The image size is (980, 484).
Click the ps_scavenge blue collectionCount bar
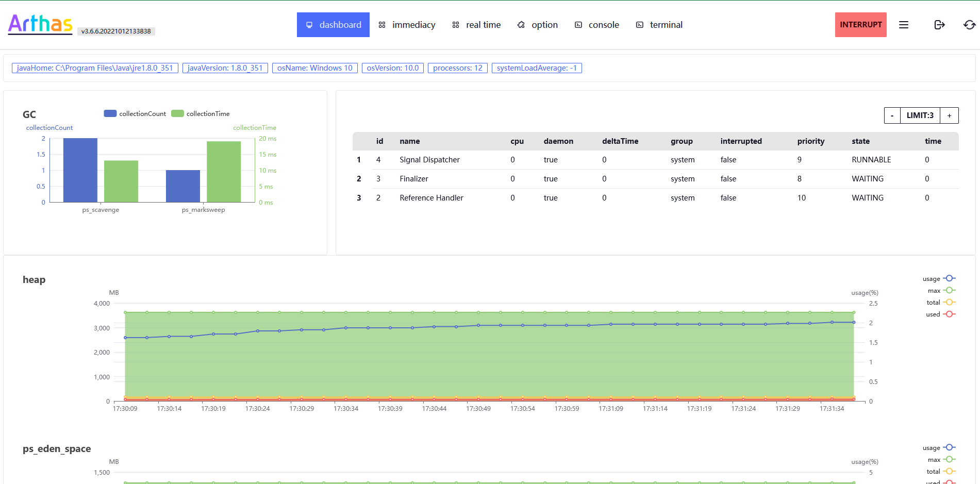click(80, 170)
